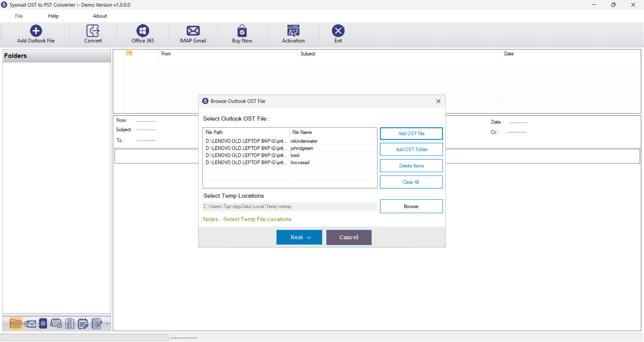
Task: Click the panel splitter grip above the navigation icons
Action: [57, 315]
